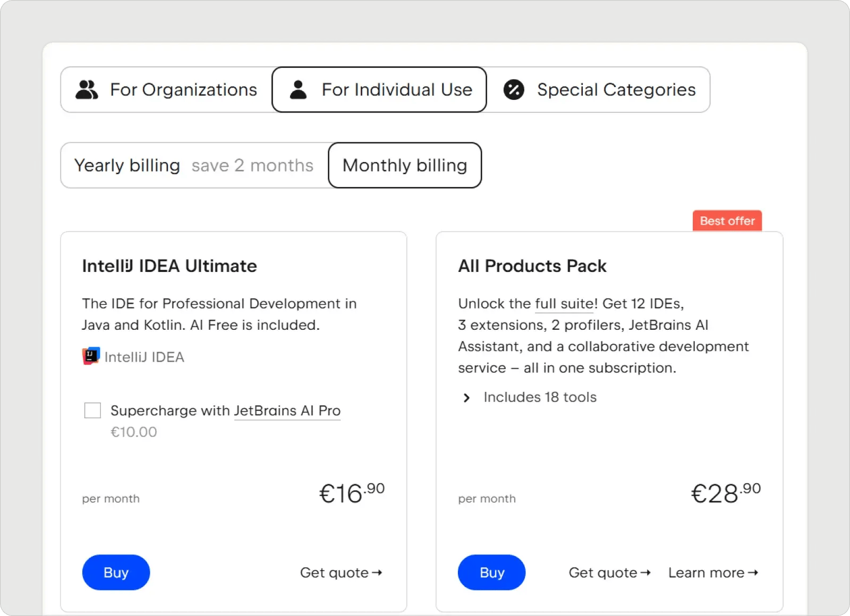Open the JetBrains AI Pro link

(287, 411)
